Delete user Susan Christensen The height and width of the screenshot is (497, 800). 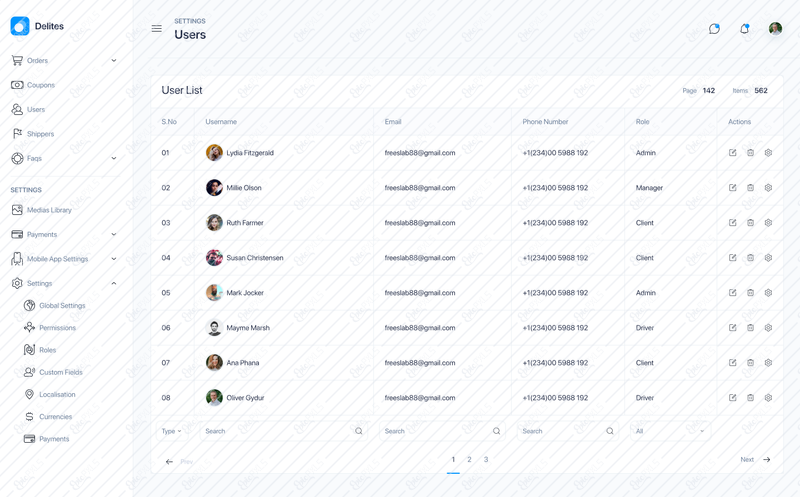click(751, 258)
